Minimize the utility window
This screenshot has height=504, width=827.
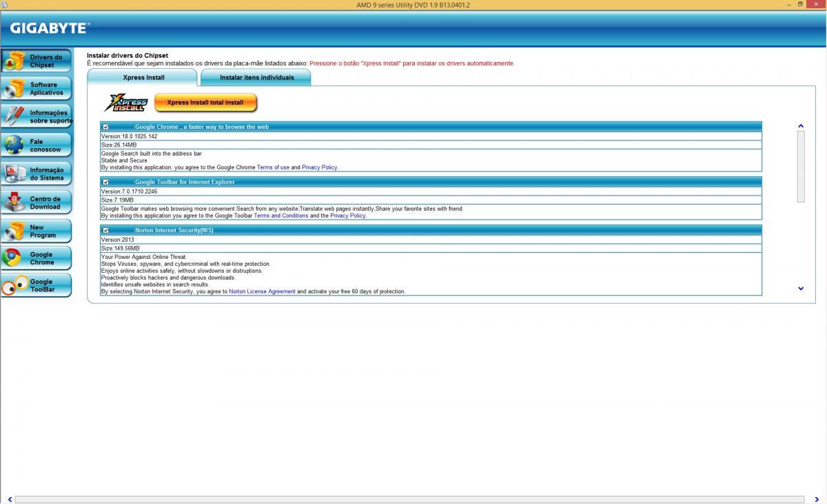pos(789,4)
